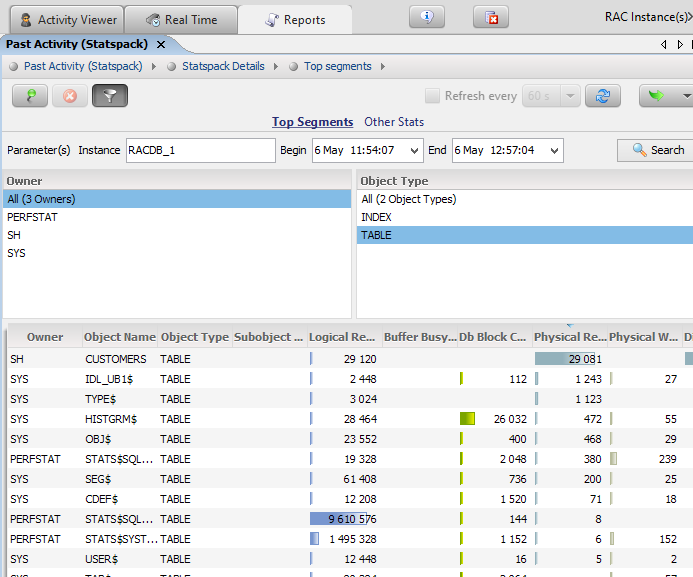Toggle the funnel filter button
This screenshot has height=577, width=693.
point(109,96)
